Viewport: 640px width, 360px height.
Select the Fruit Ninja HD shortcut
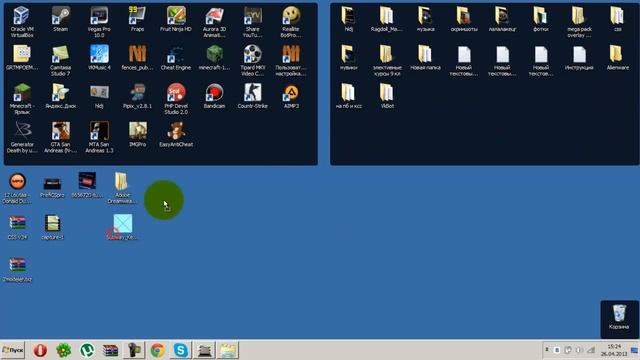point(176,16)
